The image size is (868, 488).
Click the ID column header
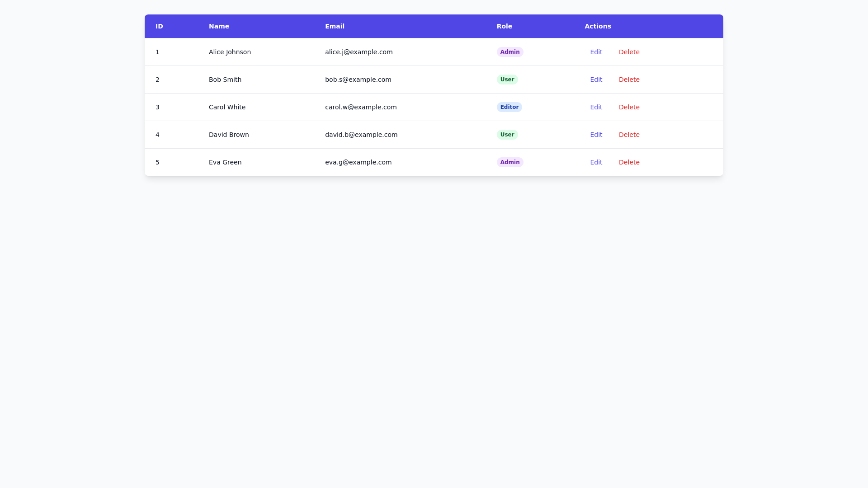159,26
